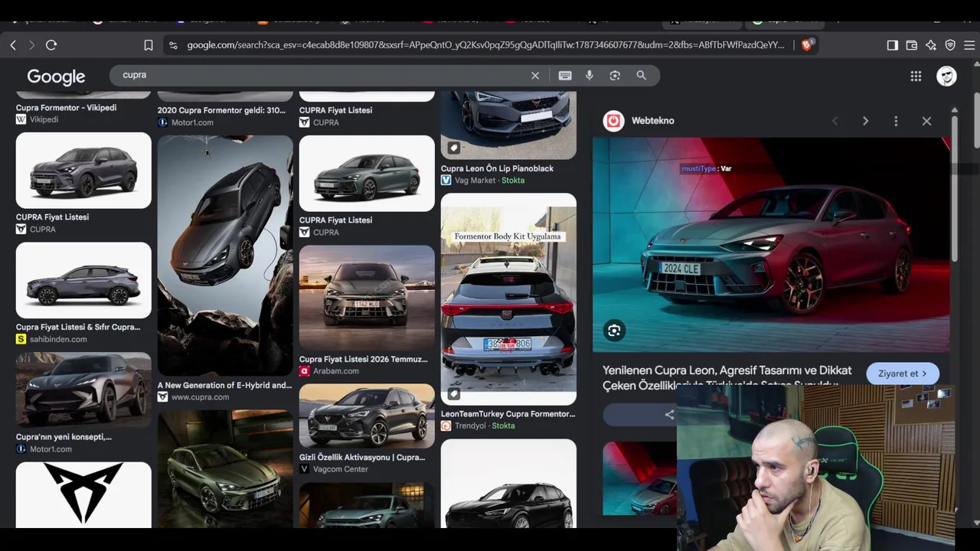Close the Webtekno image preview panel
The width and height of the screenshot is (980, 551).
(x=926, y=121)
